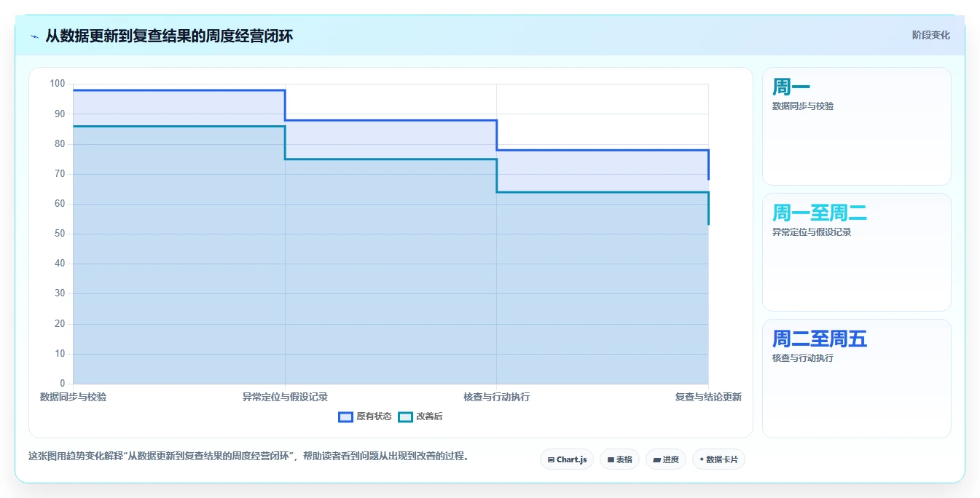
Task: Click the 100 y-axis value
Action: [x=58, y=84]
